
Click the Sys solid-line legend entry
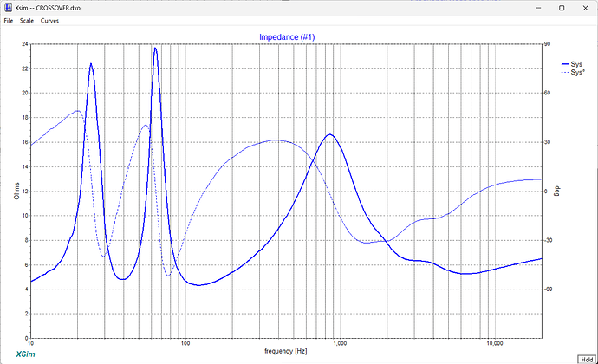572,64
